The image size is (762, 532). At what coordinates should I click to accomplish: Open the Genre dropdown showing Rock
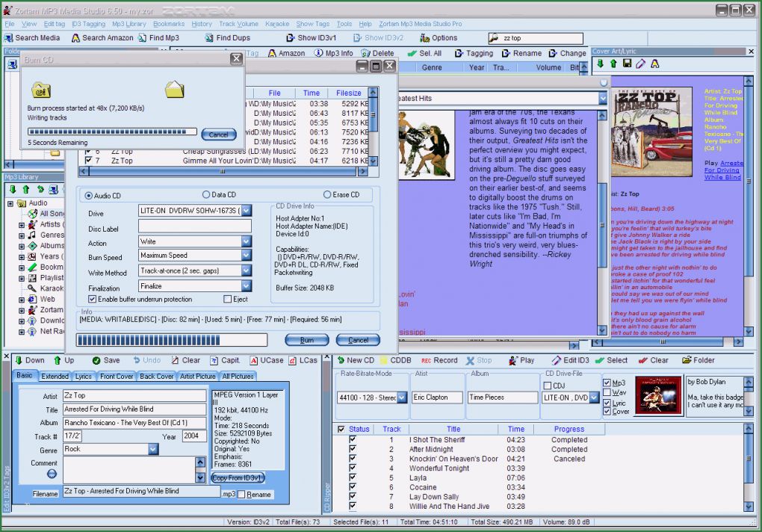click(152, 449)
